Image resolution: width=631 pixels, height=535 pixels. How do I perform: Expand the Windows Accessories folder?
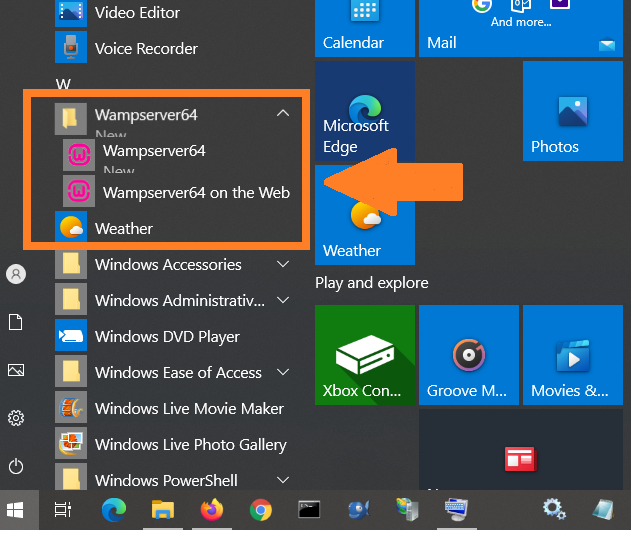283,265
